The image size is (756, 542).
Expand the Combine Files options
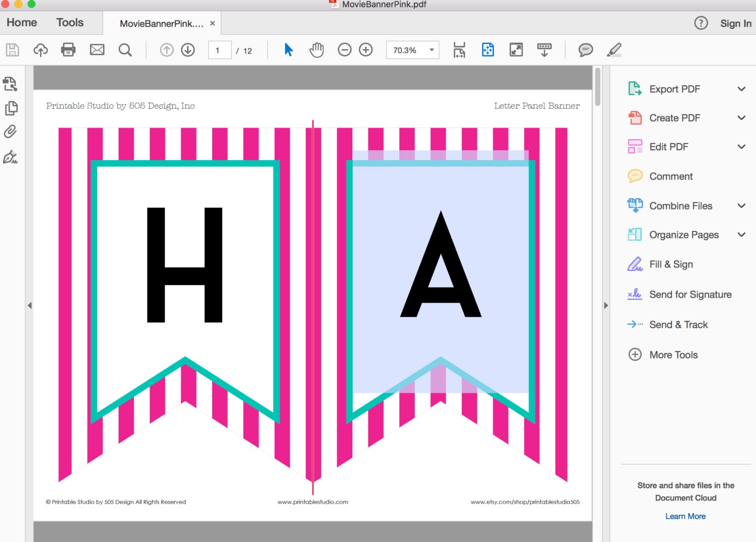[741, 206]
